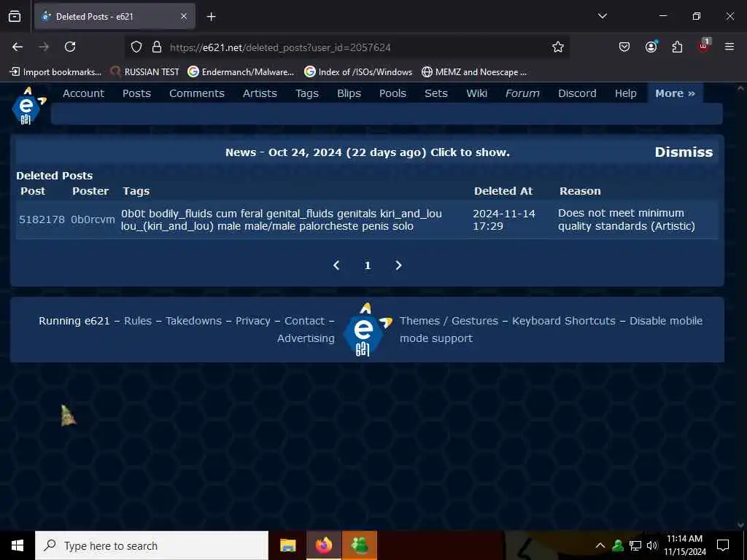Open a new browser tab
Image resolution: width=747 pixels, height=560 pixels.
pyautogui.click(x=211, y=17)
